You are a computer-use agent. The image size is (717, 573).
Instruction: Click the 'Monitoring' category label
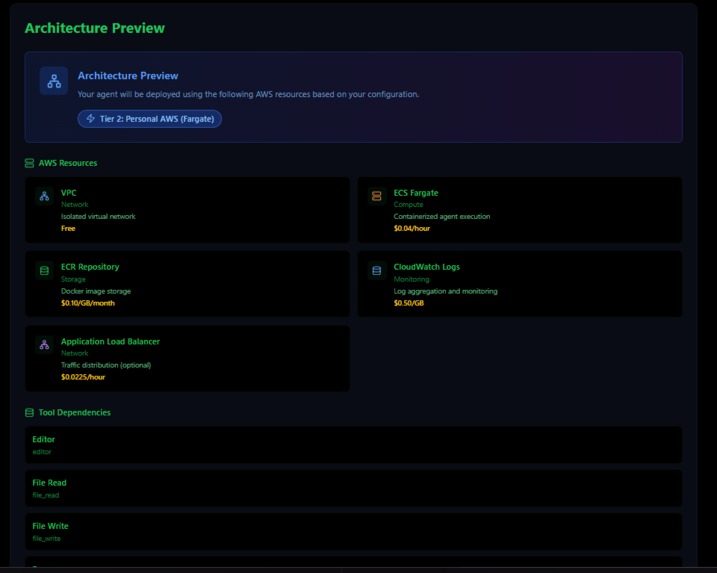point(412,279)
